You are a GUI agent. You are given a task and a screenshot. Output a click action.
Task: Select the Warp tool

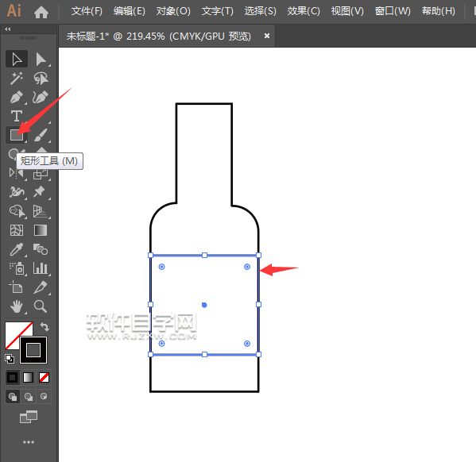coord(17,192)
